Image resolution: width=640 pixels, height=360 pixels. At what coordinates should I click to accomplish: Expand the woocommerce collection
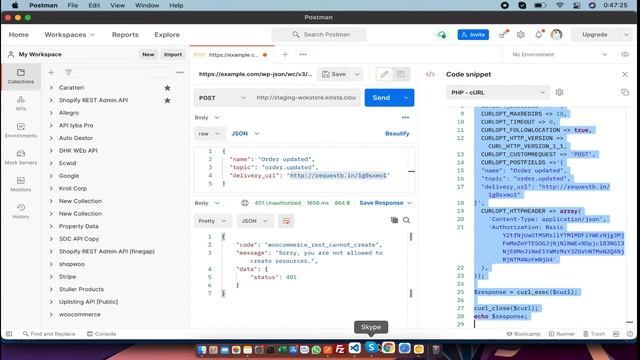(51, 315)
